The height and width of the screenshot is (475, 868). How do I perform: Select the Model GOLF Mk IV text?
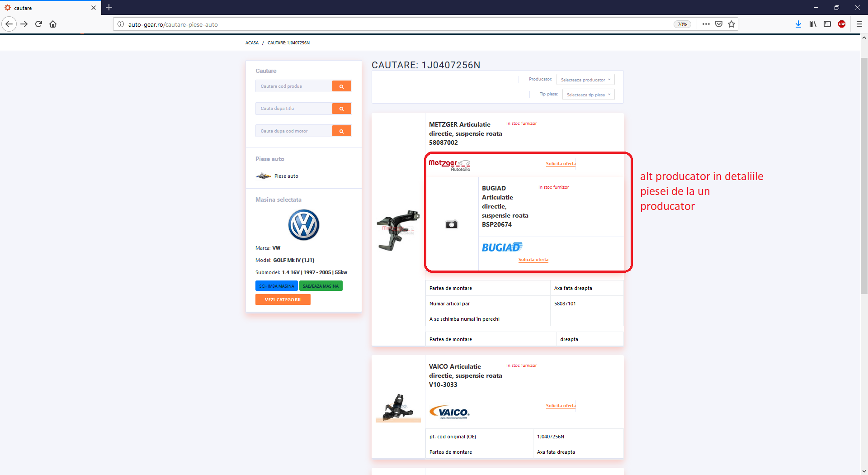click(x=285, y=260)
